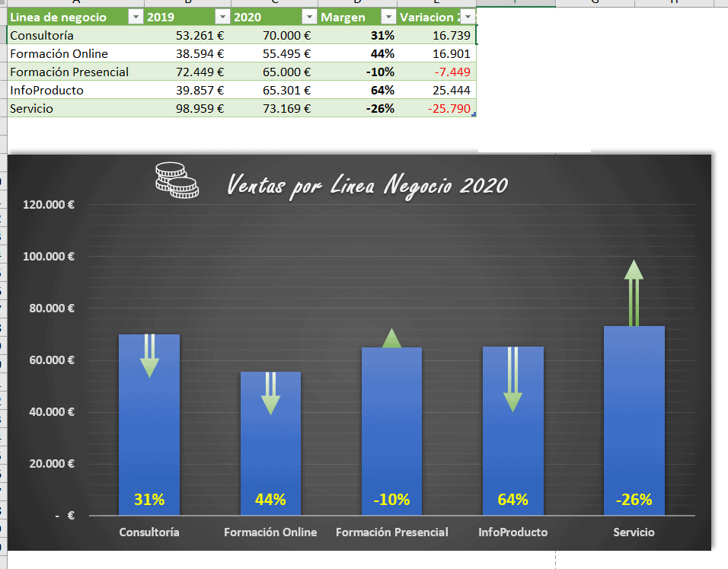Viewport: 728px width, 569px height.
Task: Click the 120.000 € axis label
Action: tap(49, 205)
